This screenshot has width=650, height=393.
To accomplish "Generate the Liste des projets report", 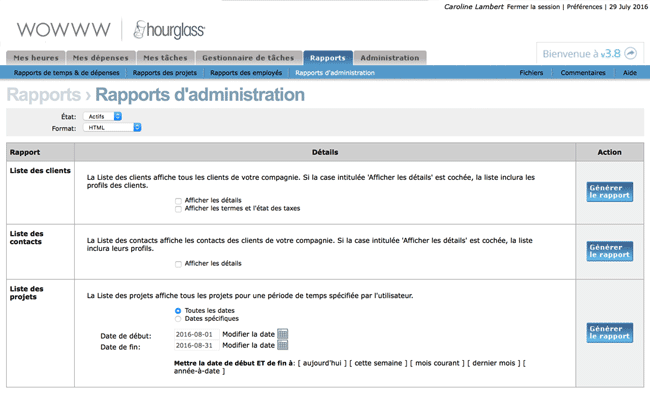I will [x=609, y=333].
